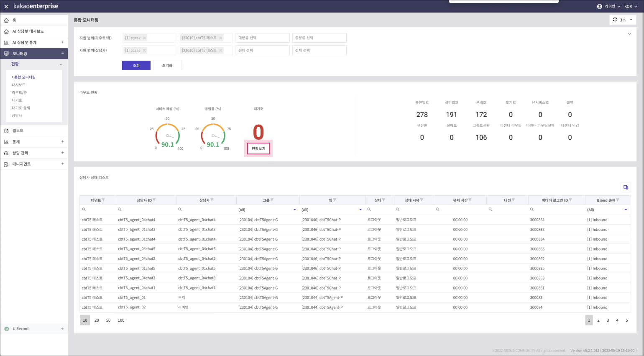This screenshot has height=356, width=644.
Task: Open the 대분류 선택 dropdown
Action: tap(262, 38)
